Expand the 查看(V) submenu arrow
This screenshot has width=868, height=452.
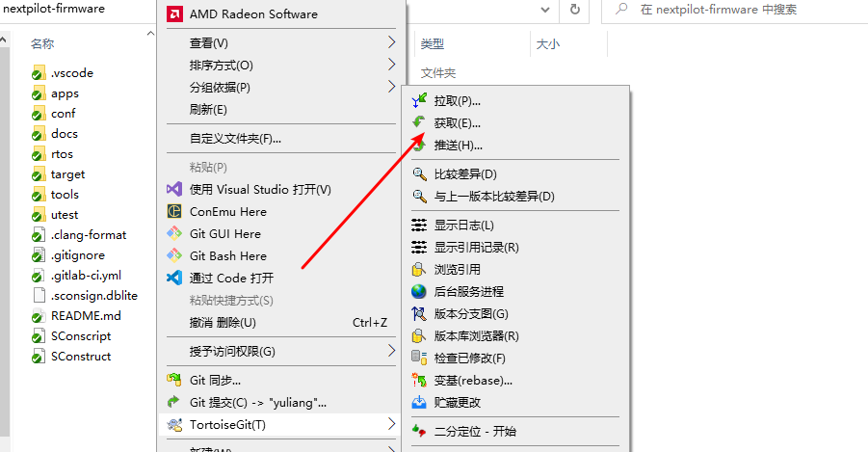(391, 42)
